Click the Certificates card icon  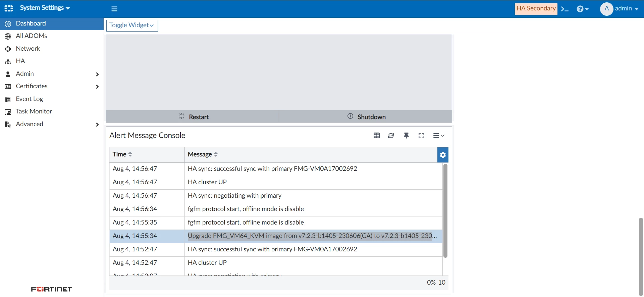(8, 87)
